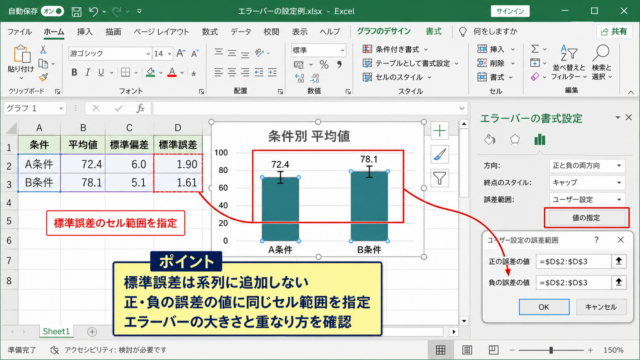Close the エラーバーの書式設定 pane
640x360 pixels.
[x=629, y=118]
